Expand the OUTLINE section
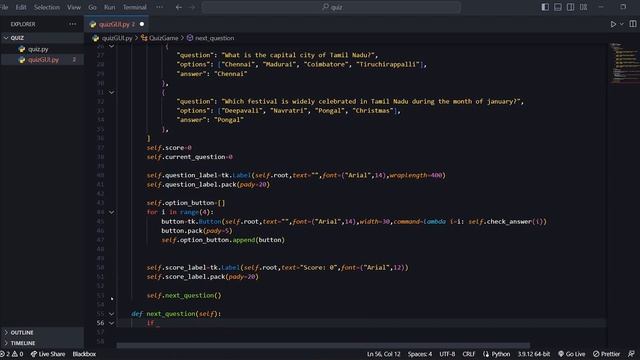 [x=42, y=333]
